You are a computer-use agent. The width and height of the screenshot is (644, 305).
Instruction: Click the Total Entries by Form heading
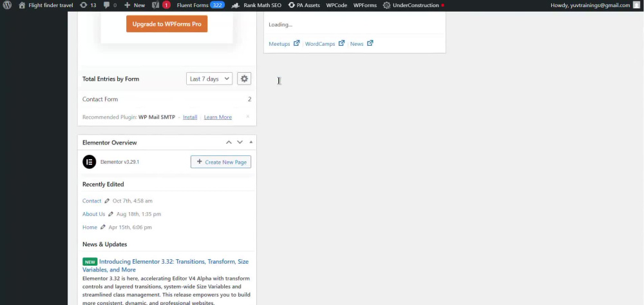[x=111, y=79]
